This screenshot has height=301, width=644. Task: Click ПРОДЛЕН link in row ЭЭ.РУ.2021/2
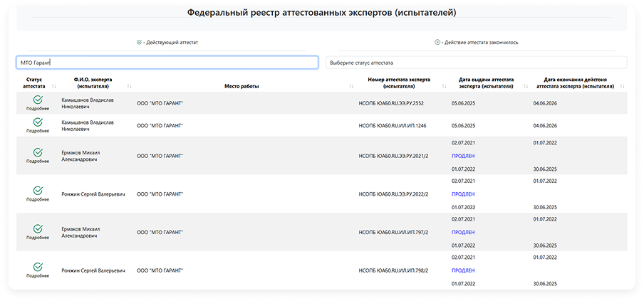click(x=463, y=156)
